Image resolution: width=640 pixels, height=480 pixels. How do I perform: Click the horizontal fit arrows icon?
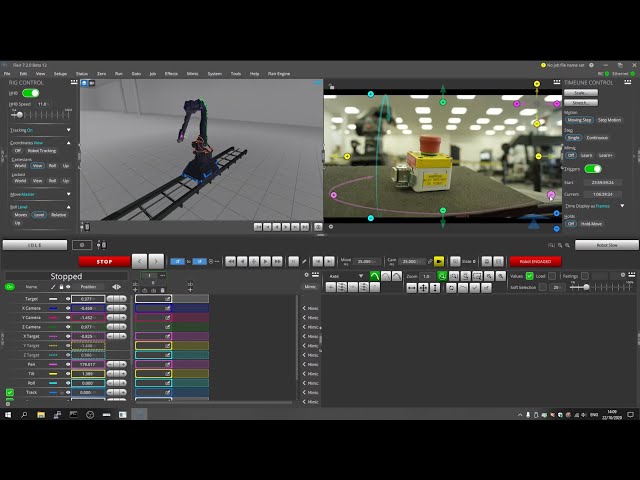(x=411, y=288)
